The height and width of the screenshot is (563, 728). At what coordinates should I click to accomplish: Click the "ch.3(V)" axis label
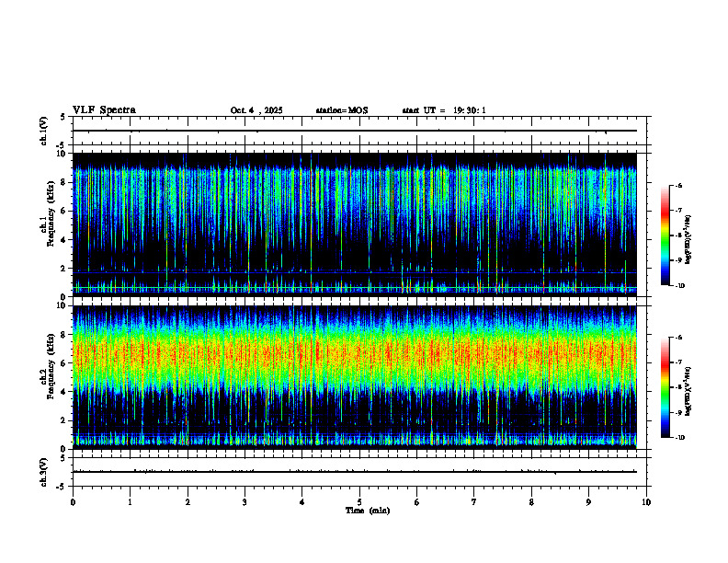point(43,473)
